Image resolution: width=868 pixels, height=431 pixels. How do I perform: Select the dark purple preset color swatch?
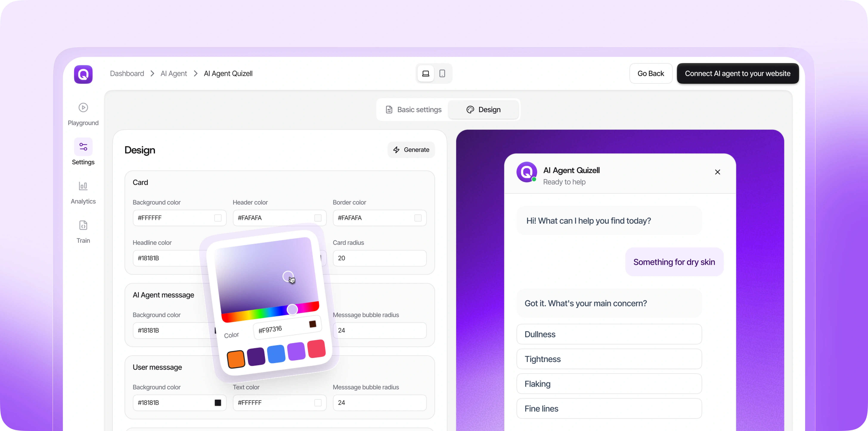click(256, 356)
